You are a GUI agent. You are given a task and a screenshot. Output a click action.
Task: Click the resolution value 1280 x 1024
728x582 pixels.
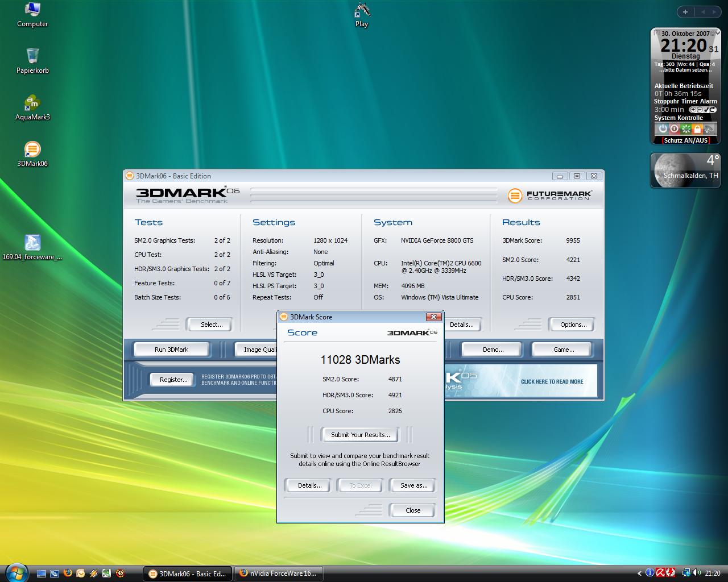point(330,240)
